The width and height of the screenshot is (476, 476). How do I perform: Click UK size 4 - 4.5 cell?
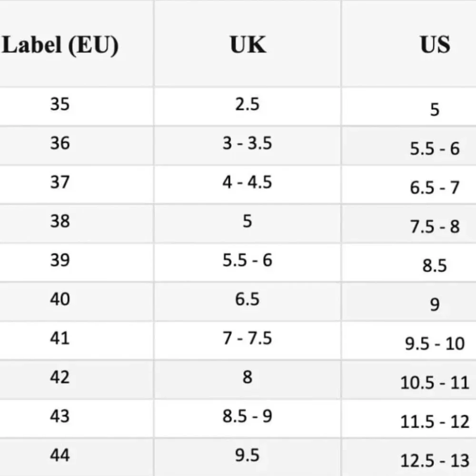click(248, 185)
